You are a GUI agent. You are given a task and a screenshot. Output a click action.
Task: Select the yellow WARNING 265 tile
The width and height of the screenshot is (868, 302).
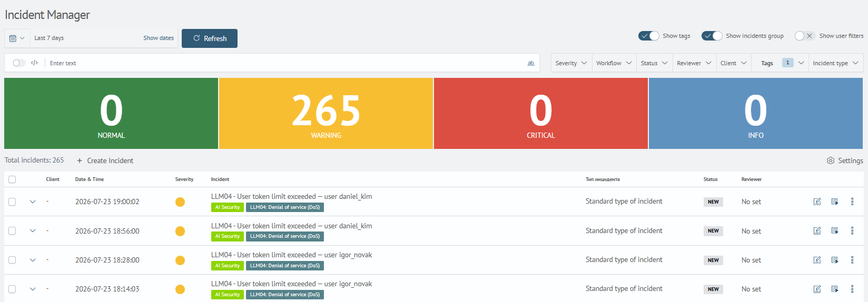(326, 113)
